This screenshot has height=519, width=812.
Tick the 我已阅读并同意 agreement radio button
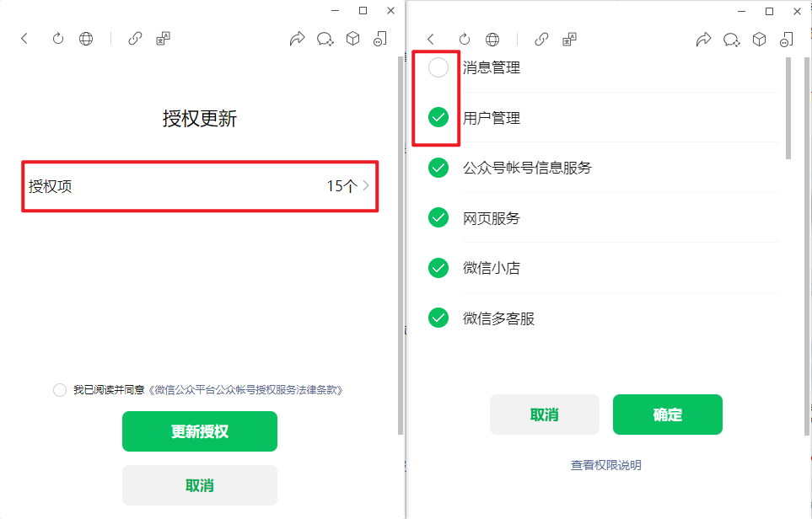click(60, 390)
